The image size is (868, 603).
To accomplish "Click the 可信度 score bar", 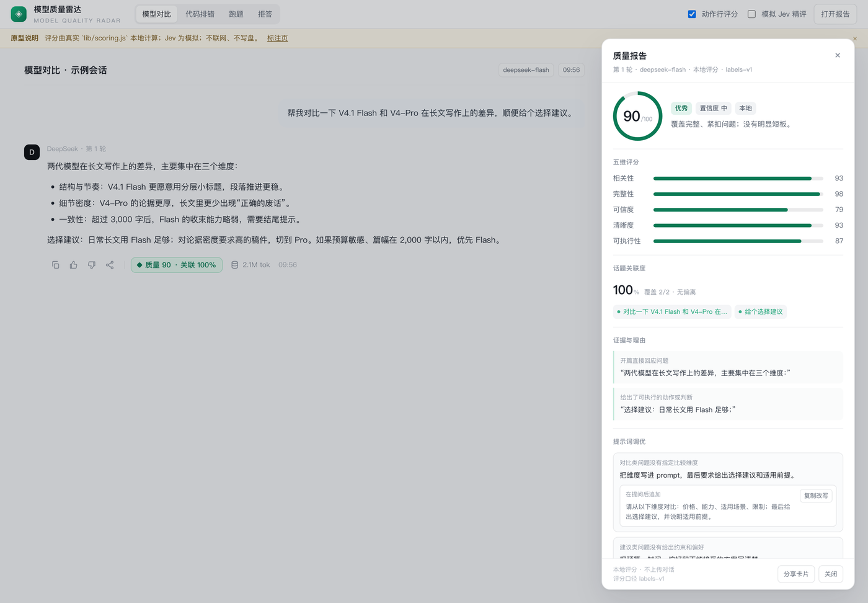I will pos(738,210).
